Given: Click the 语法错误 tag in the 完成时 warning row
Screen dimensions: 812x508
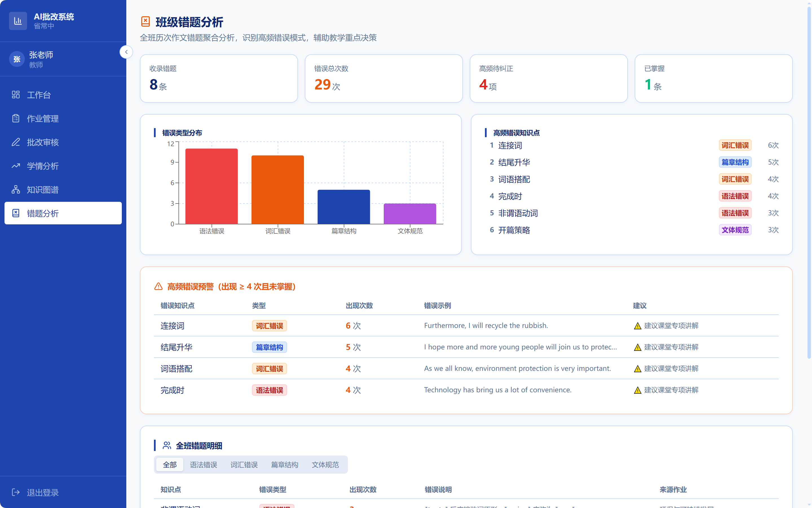Looking at the screenshot, I should coord(270,390).
